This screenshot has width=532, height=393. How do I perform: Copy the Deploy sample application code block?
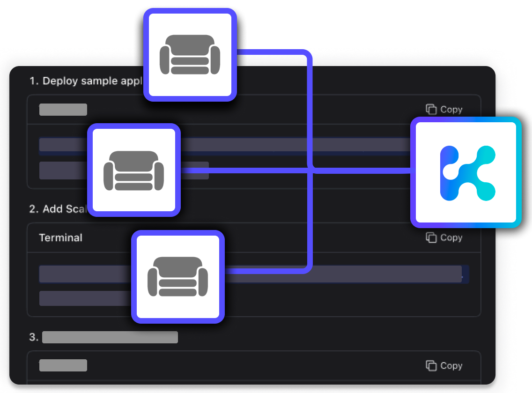coord(444,109)
